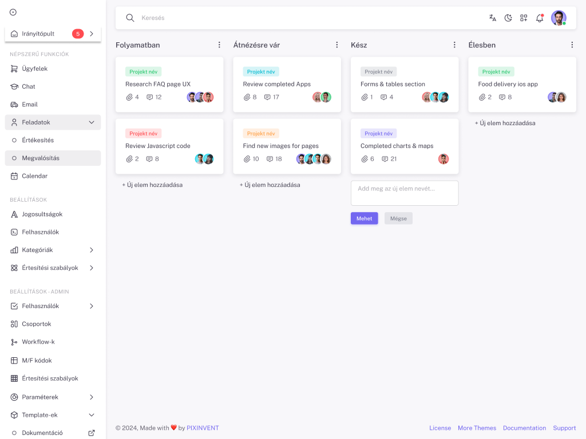Click the Mégse button
586x439 pixels.
pyautogui.click(x=398, y=219)
